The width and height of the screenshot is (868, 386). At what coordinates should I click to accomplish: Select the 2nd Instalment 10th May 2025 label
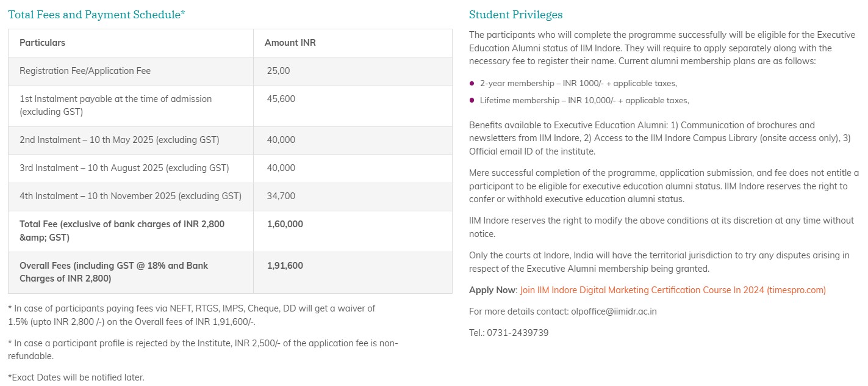[x=119, y=140]
